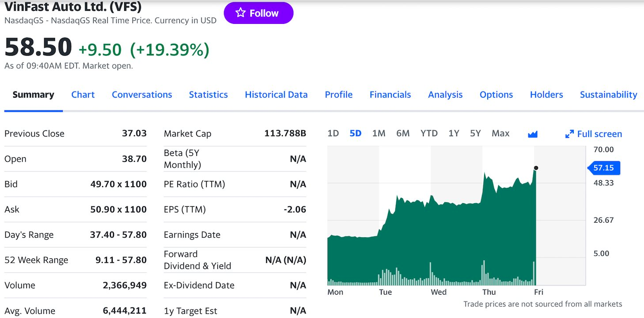Open the chart in Full screen
644x318 pixels.
point(594,134)
